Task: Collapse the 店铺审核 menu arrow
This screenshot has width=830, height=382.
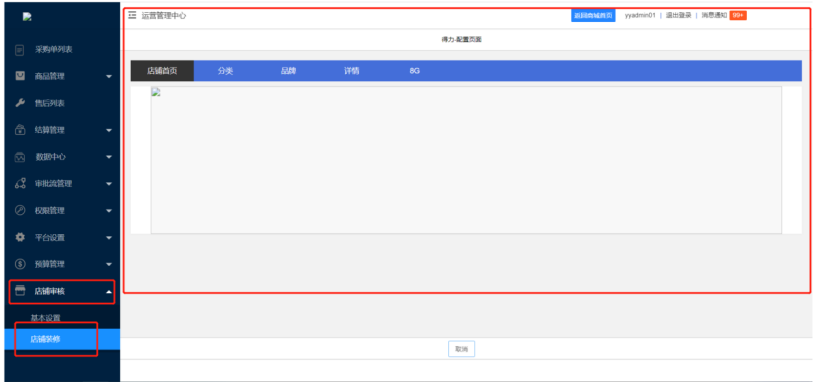Action: pyautogui.click(x=109, y=292)
